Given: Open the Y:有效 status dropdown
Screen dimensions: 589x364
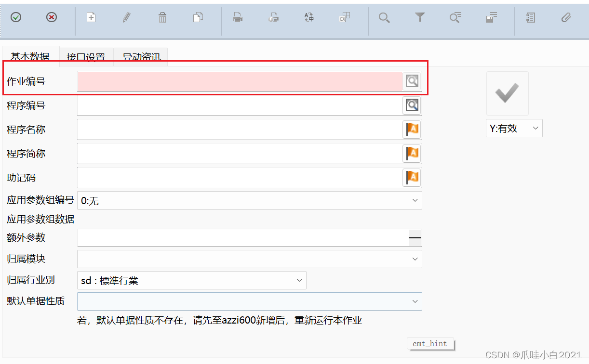Looking at the screenshot, I should [x=514, y=128].
